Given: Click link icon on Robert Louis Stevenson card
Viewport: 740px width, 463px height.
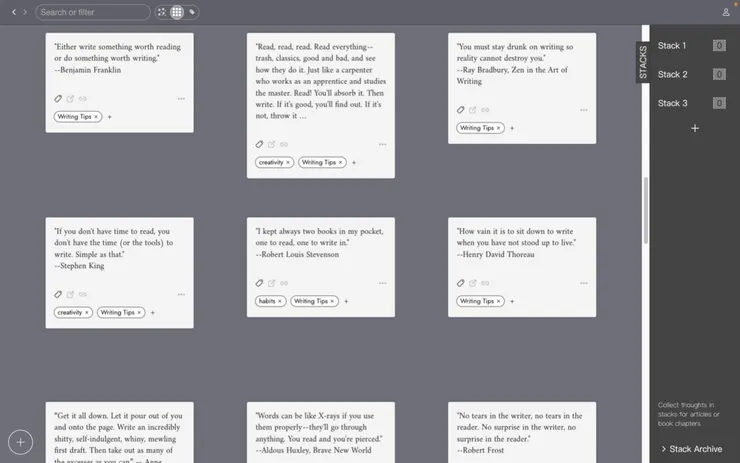Looking at the screenshot, I should [284, 283].
